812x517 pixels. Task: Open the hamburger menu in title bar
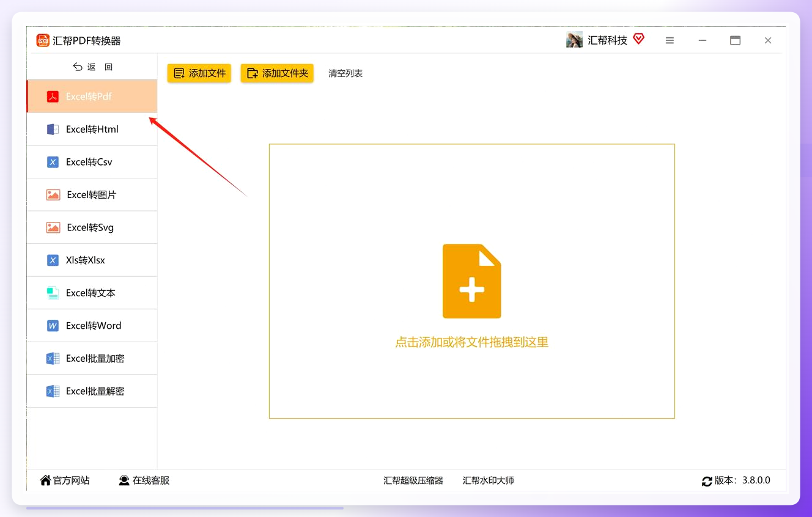[670, 40]
